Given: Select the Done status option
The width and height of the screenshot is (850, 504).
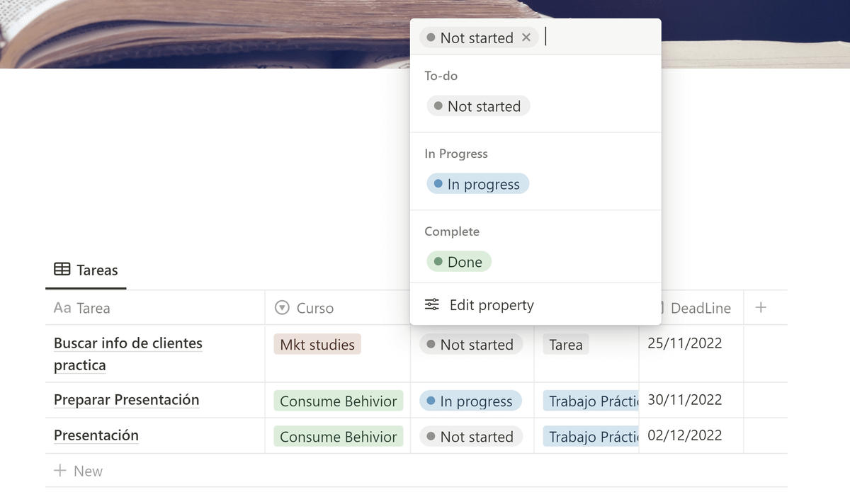Looking at the screenshot, I should 459,262.
